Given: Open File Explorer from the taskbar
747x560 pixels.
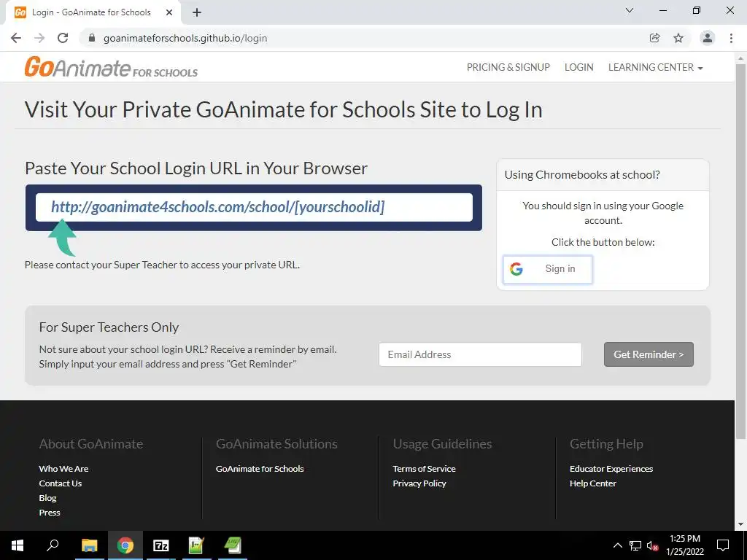Looking at the screenshot, I should pos(89,545).
